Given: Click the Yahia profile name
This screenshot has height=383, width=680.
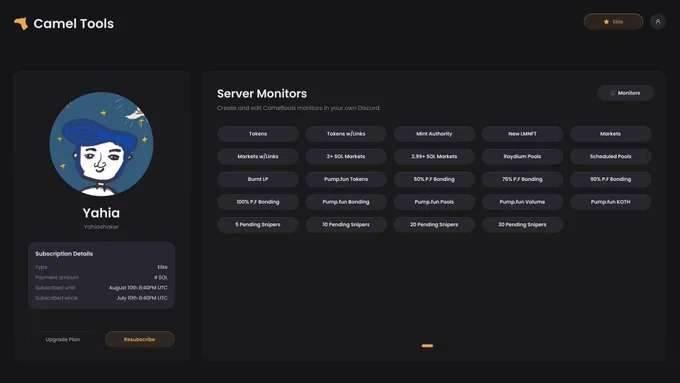Looking at the screenshot, I should click(x=101, y=213).
